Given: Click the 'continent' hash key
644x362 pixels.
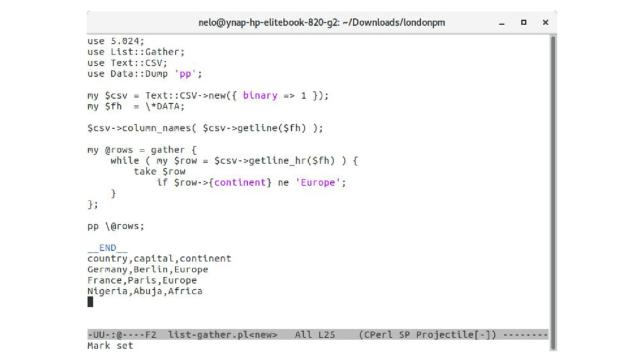Looking at the screenshot, I should pyautogui.click(x=240, y=183).
